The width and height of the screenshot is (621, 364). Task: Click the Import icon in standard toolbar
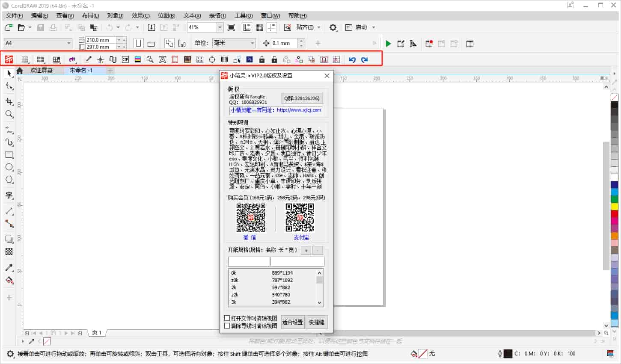[x=152, y=27]
